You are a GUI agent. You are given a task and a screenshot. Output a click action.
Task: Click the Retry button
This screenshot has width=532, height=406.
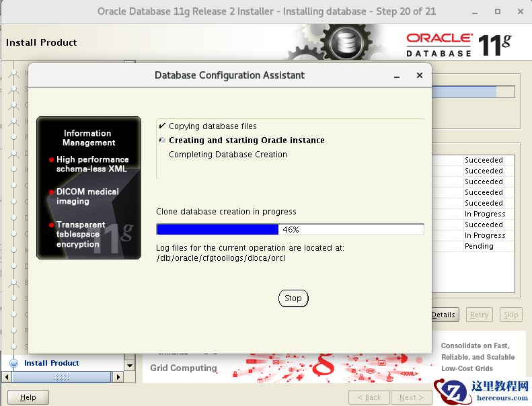(479, 315)
